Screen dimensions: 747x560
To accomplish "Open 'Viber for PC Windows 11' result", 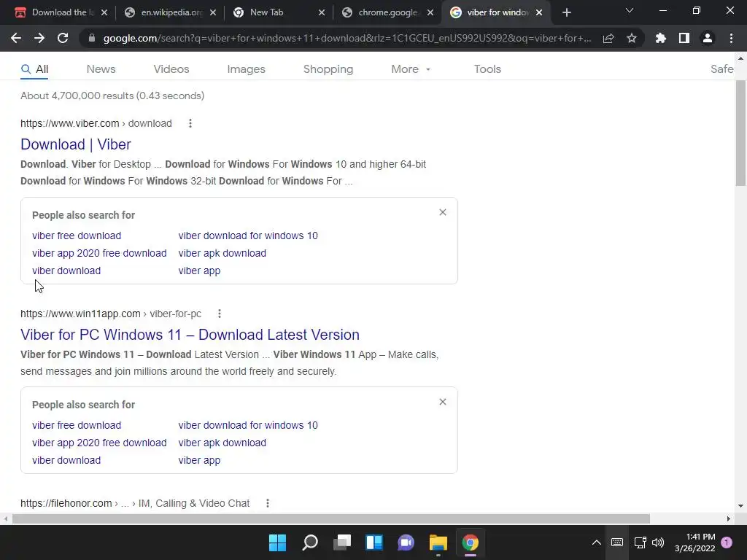I will pyautogui.click(x=190, y=334).
